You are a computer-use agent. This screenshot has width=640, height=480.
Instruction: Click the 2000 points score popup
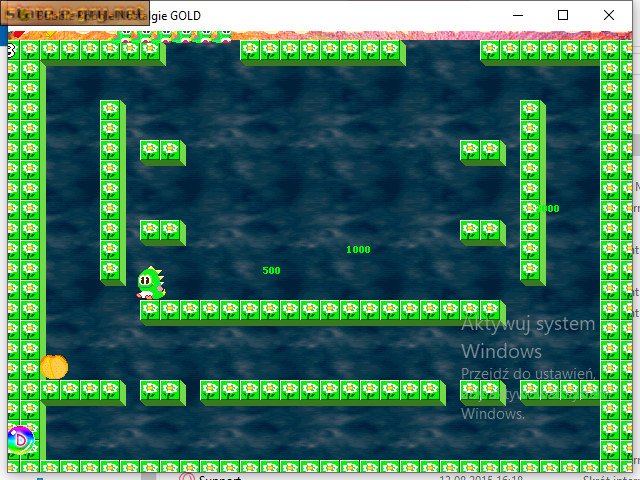tap(547, 209)
